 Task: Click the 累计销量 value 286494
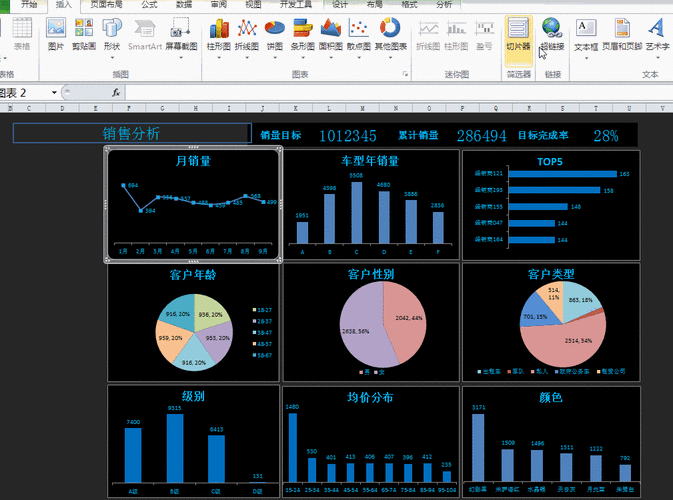click(x=482, y=136)
